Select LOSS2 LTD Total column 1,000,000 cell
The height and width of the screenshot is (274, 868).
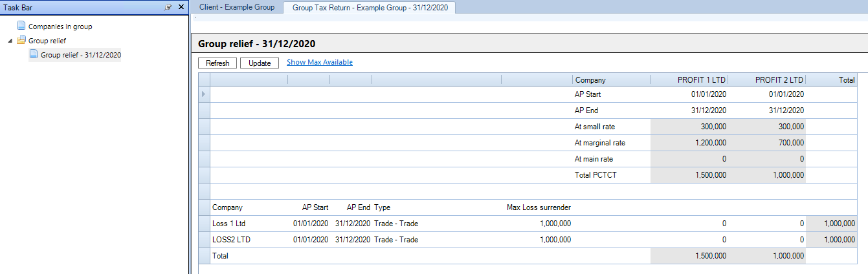[831, 240]
